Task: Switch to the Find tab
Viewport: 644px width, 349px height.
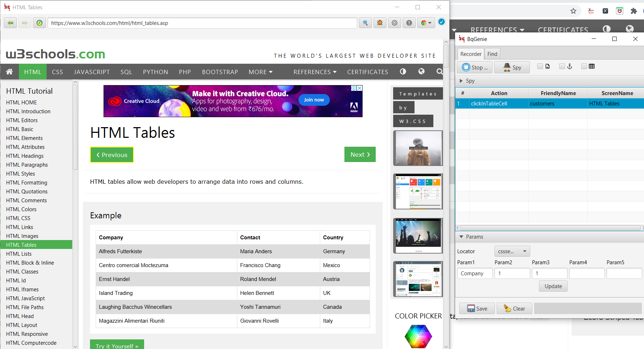Action: 492,54
